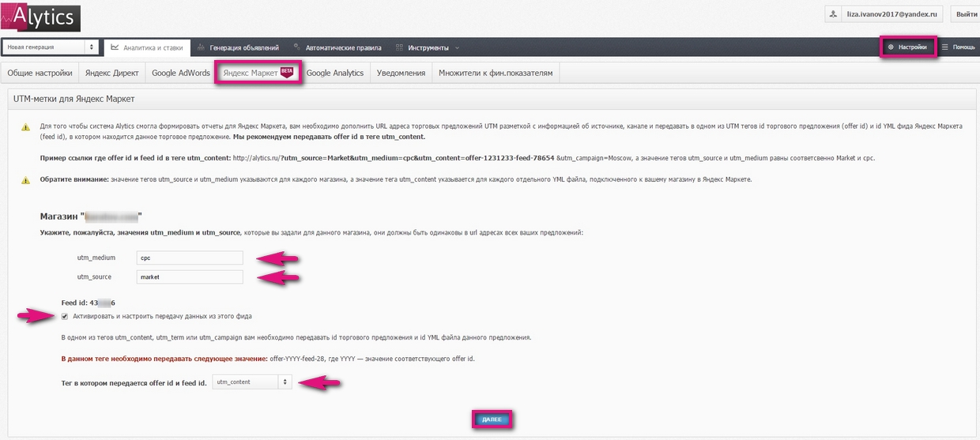The width and height of the screenshot is (980, 440).
Task: Click the first yellow warning triangle icon
Action: click(x=26, y=126)
